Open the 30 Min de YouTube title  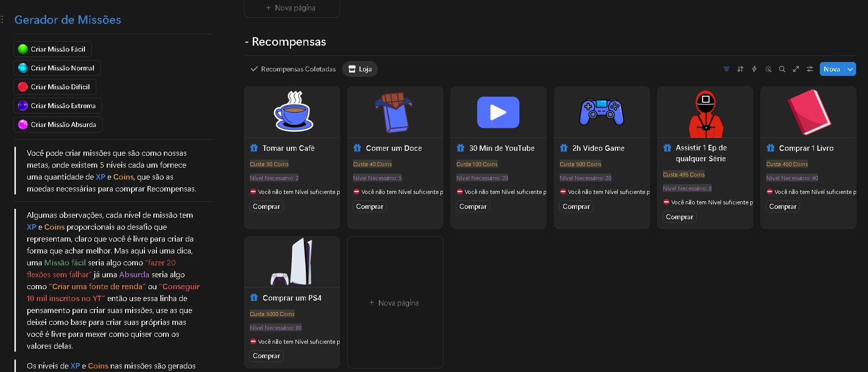502,148
